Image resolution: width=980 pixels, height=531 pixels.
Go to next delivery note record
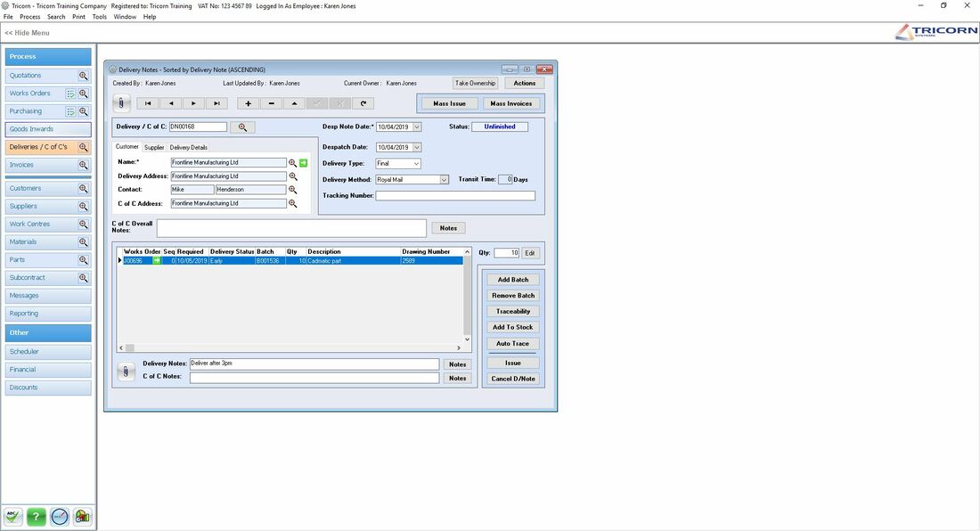click(x=193, y=103)
